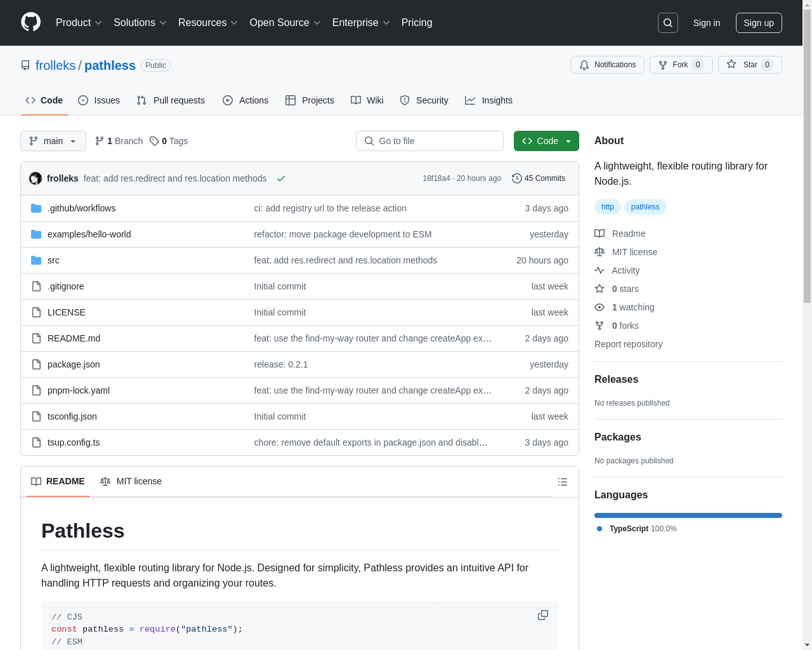Click the package.json file icon
This screenshot has width=812, height=650.
(x=36, y=364)
